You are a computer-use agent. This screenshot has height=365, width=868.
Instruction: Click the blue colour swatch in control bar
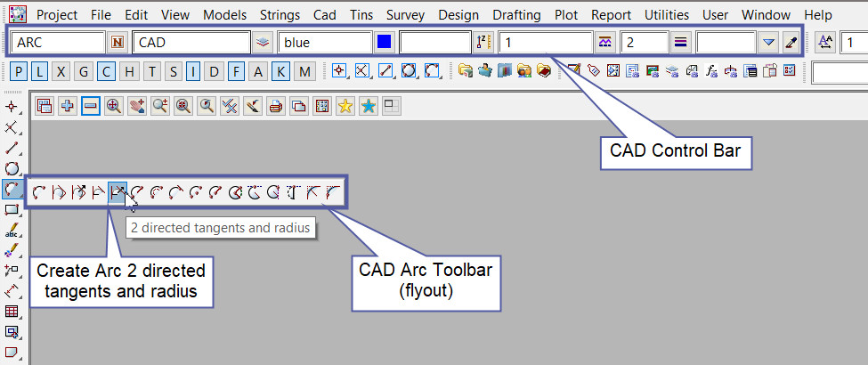pos(385,42)
